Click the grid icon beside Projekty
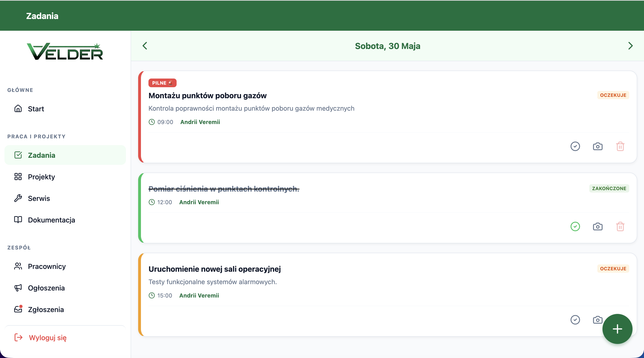The height and width of the screenshot is (358, 644). coord(18,177)
